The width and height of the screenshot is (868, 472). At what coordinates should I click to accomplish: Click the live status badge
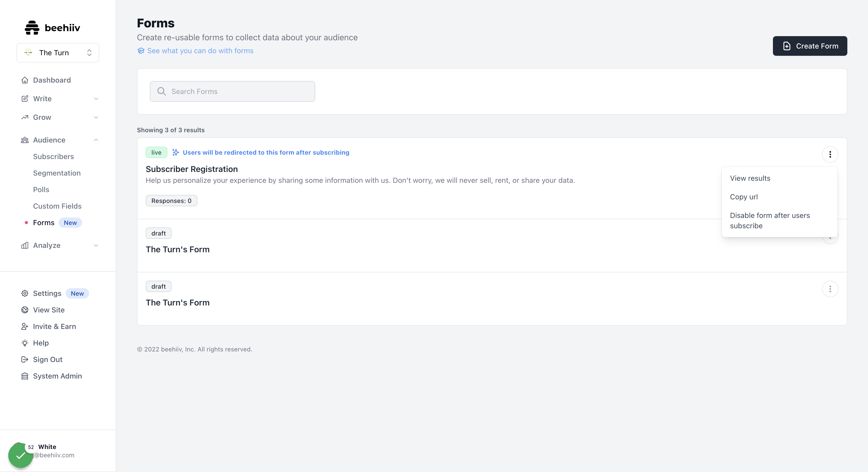156,153
